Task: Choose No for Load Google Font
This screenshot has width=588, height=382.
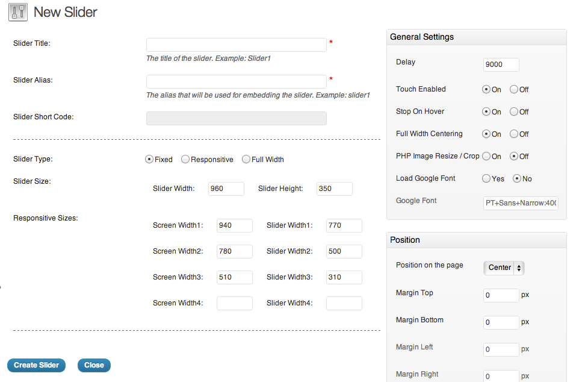Action: coord(517,178)
